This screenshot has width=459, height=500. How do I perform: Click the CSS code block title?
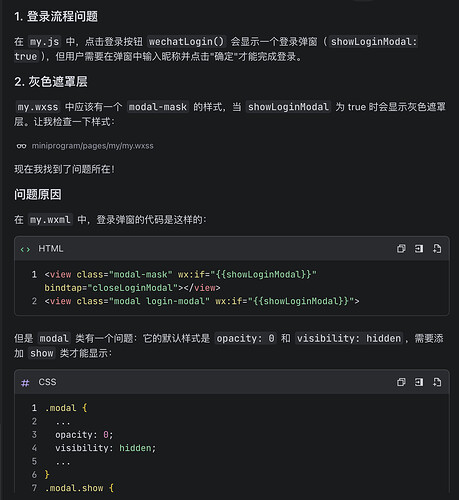click(47, 382)
